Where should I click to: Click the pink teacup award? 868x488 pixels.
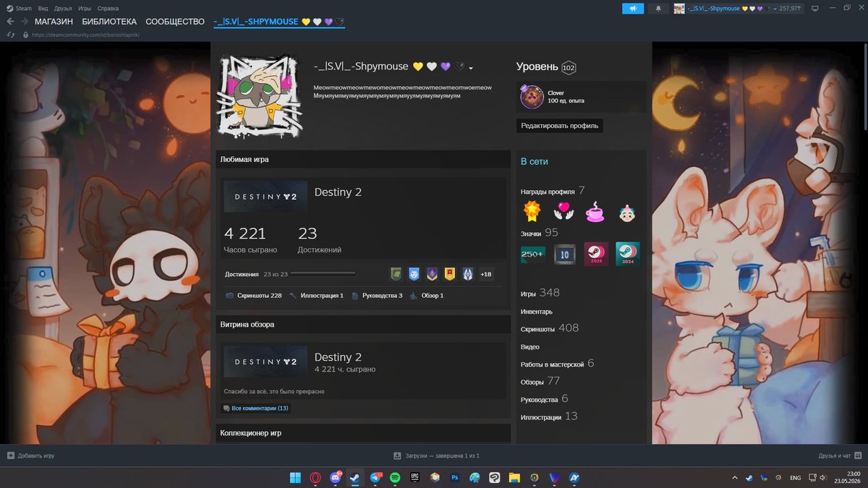(x=595, y=212)
